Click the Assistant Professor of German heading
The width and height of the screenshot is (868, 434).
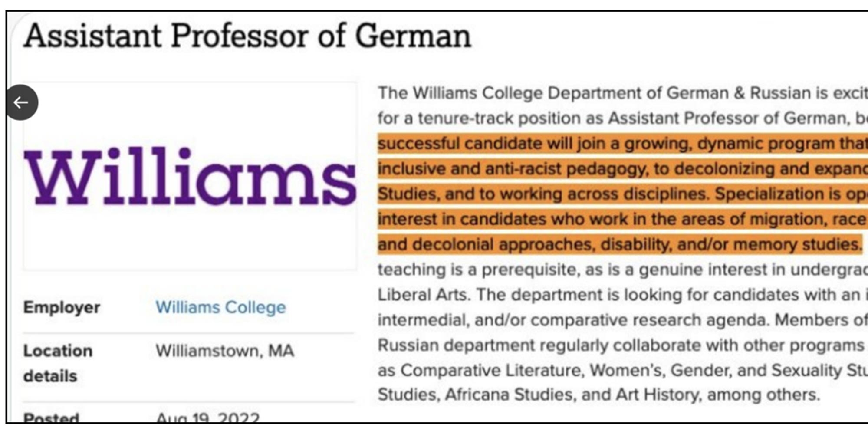click(x=247, y=36)
